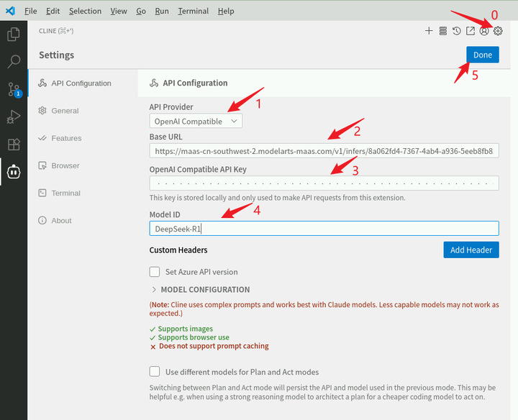The height and width of the screenshot is (420, 518).
Task: Open MCP Servers icon in Cline header
Action: (x=443, y=31)
